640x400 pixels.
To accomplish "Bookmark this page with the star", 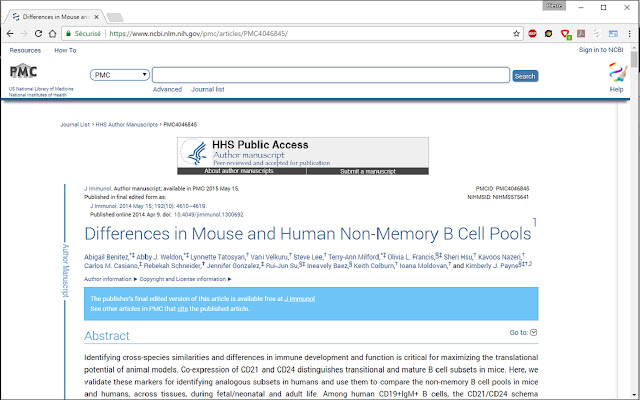I will pos(516,33).
